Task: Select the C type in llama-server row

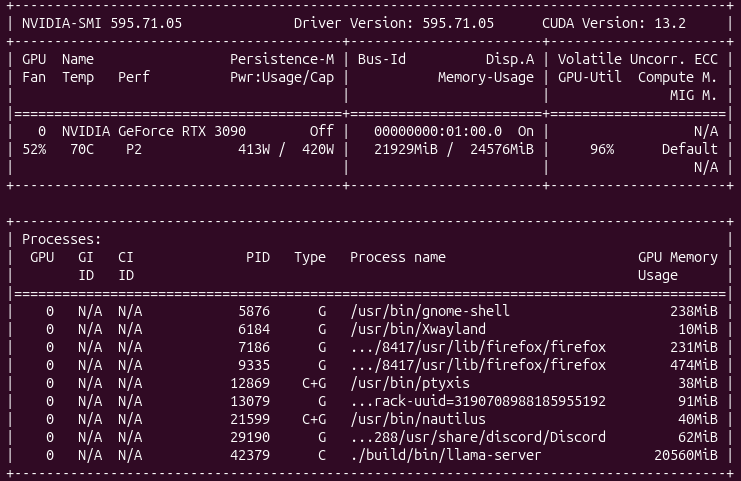Action: point(322,455)
